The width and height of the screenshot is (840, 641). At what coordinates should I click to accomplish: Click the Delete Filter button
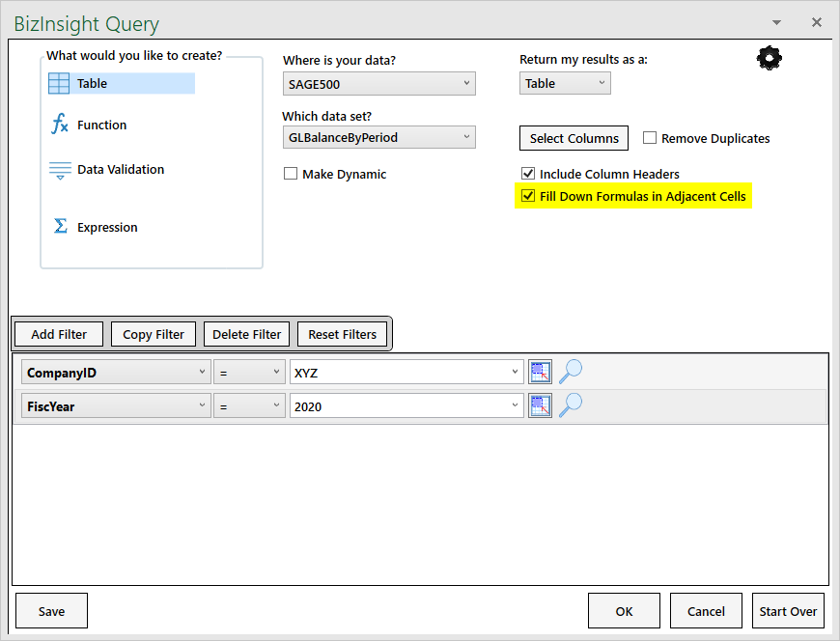pyautogui.click(x=246, y=334)
